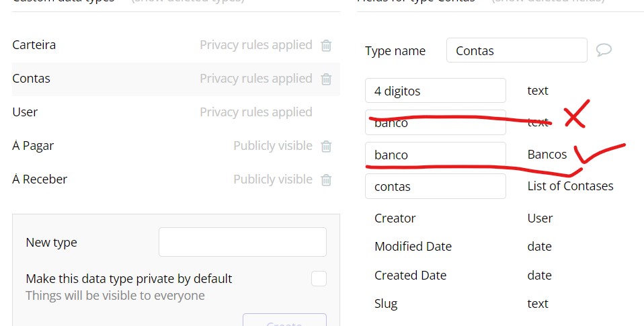Delete the Carteira data type
Image resolution: width=644 pixels, height=326 pixels.
tap(326, 46)
